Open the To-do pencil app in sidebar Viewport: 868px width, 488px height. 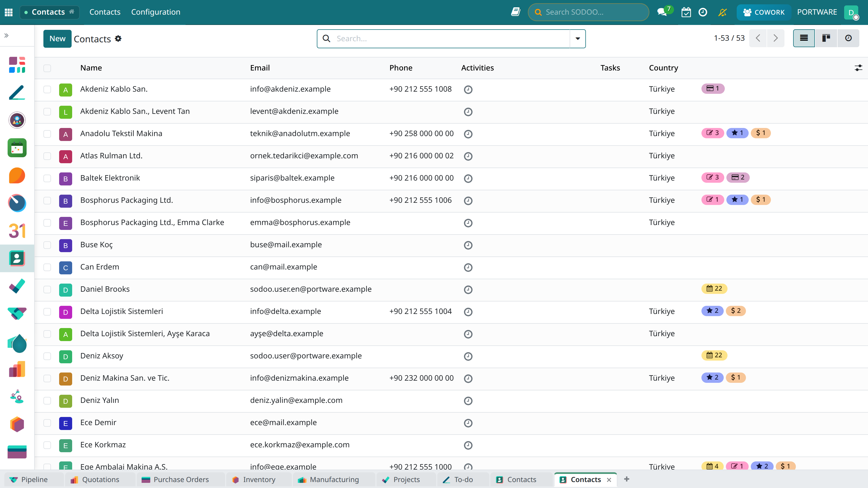17,93
